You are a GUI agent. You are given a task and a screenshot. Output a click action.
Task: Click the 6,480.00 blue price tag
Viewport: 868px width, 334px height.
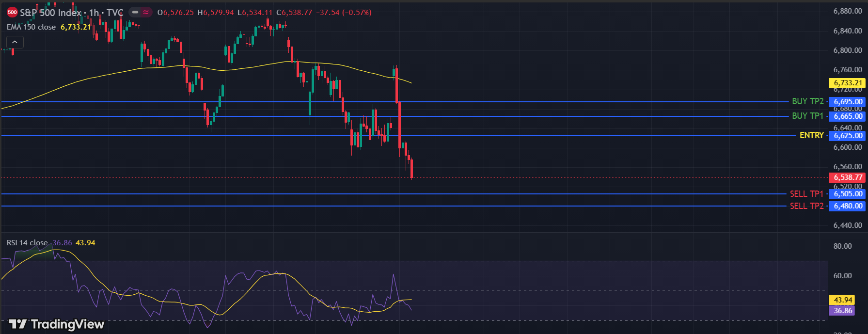pos(848,206)
